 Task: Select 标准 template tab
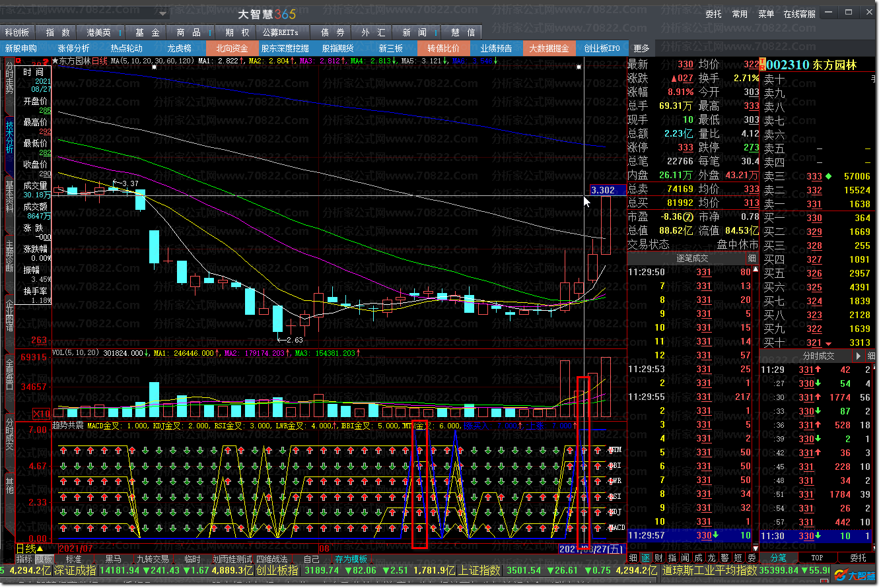coord(74,558)
